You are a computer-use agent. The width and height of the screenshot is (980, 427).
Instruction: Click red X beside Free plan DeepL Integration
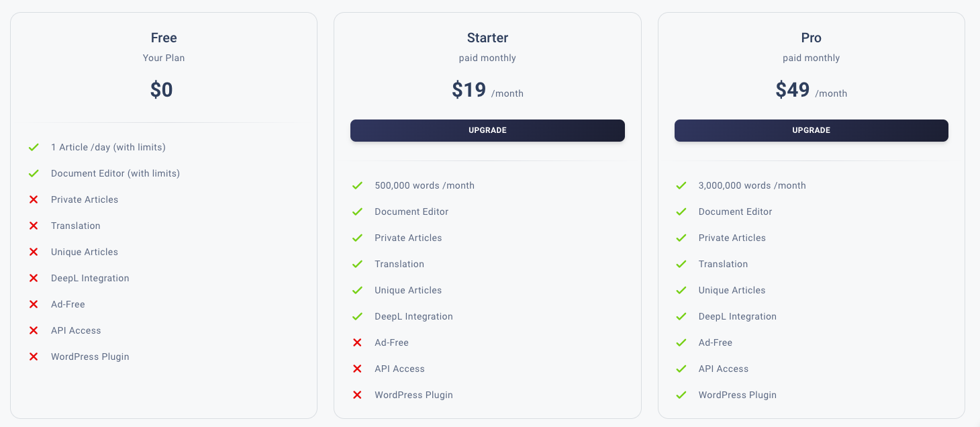[x=34, y=278]
